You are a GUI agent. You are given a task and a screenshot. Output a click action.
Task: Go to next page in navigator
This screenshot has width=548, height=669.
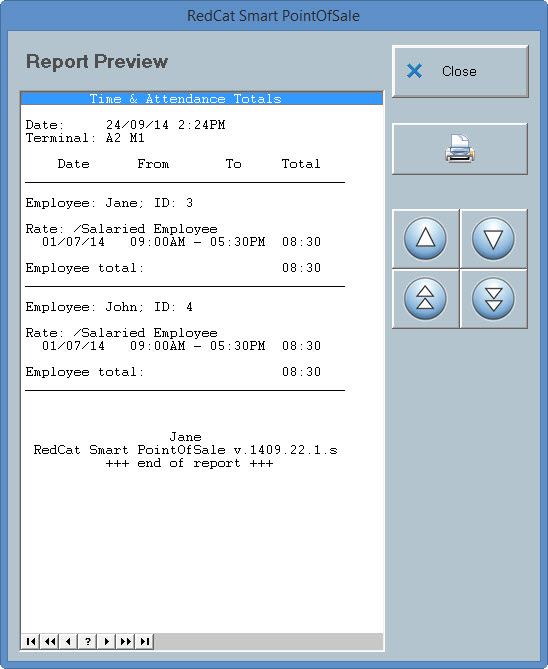(107, 641)
